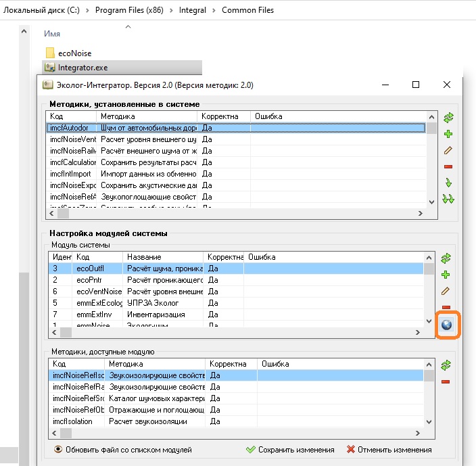Click the double green down arrows icon
This screenshot has height=466, width=476.
[x=448, y=199]
